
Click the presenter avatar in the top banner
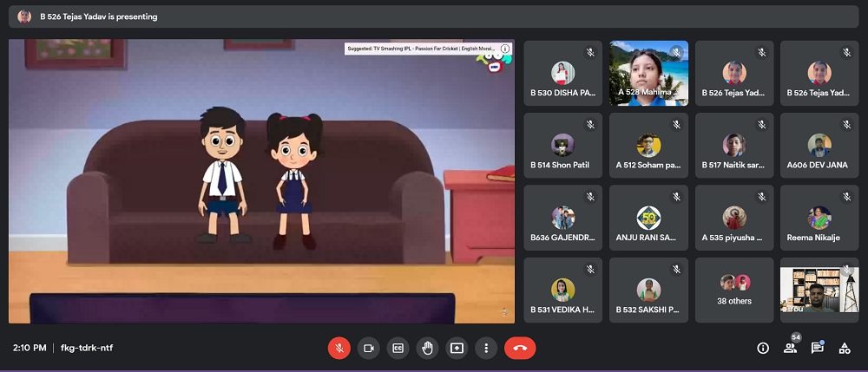[x=24, y=16]
